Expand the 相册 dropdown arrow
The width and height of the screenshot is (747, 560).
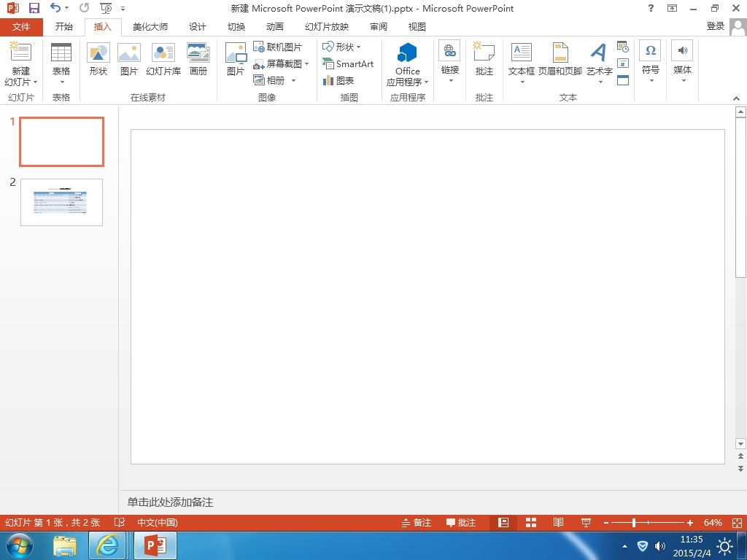coord(293,80)
